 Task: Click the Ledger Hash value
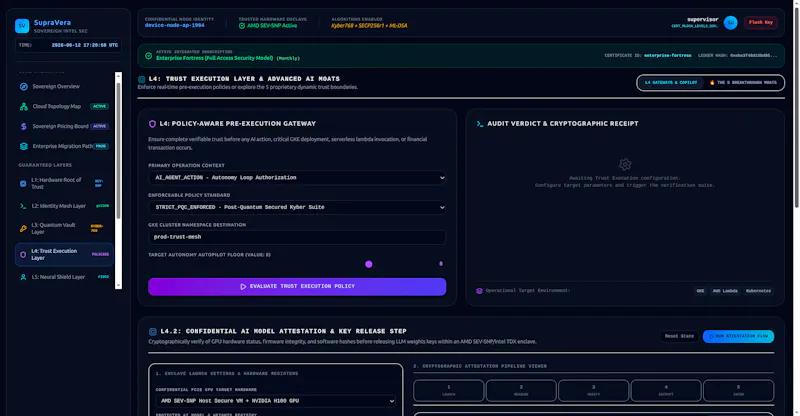[754, 56]
